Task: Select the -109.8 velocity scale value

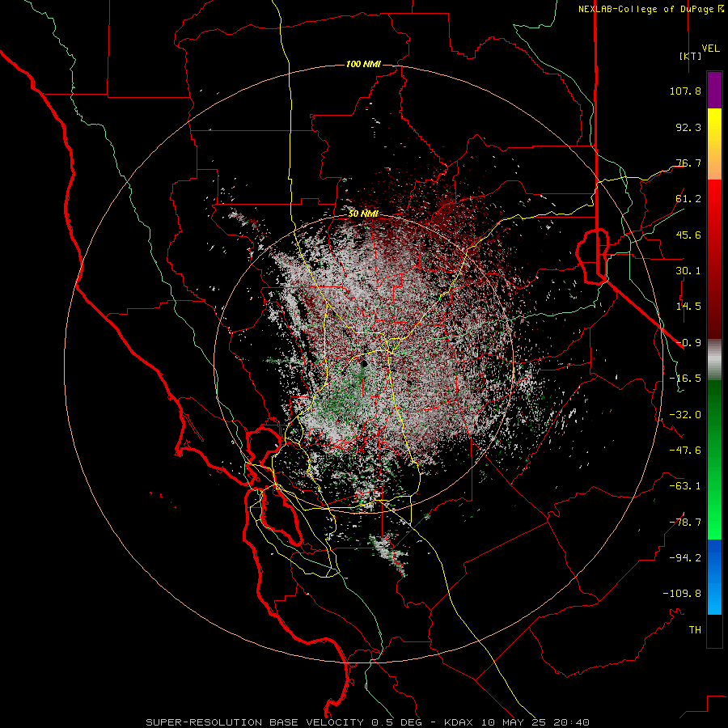Action: [x=682, y=594]
